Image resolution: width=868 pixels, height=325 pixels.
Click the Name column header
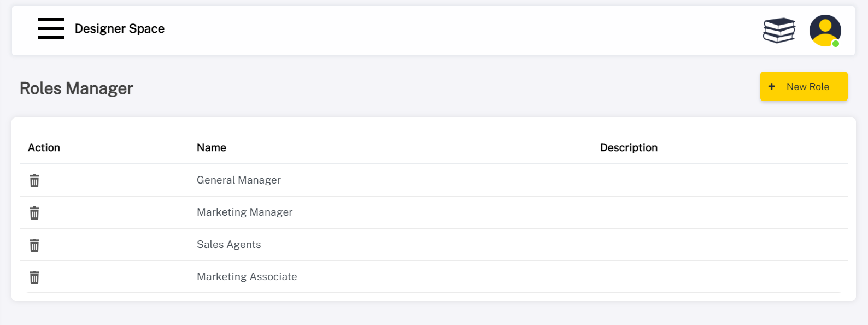[212, 147]
